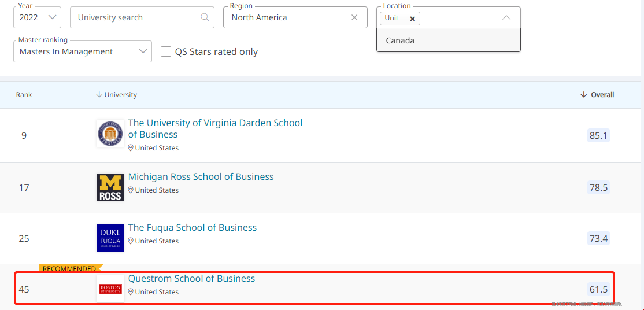Click the Michigan Ross logo thumbnail

(110, 187)
